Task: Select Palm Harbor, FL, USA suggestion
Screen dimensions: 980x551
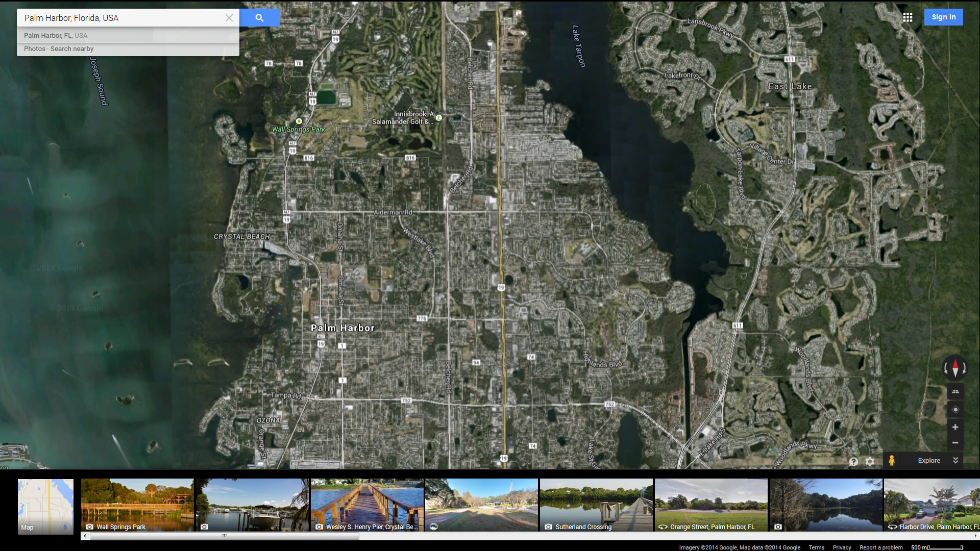Action: pyautogui.click(x=56, y=36)
